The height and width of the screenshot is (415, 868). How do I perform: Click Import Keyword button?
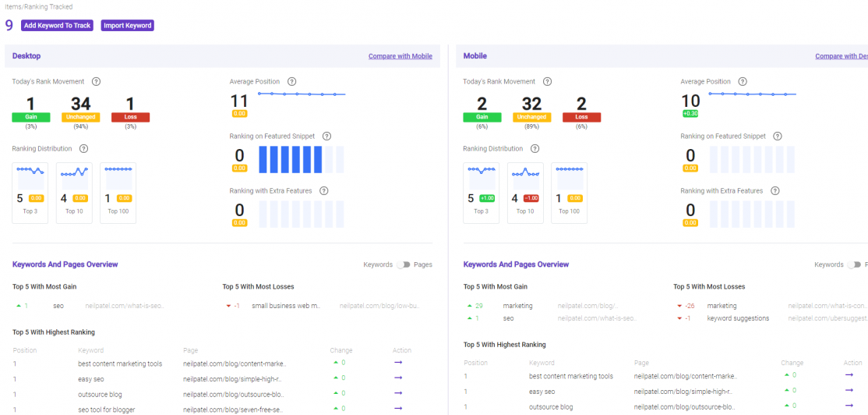tap(127, 26)
